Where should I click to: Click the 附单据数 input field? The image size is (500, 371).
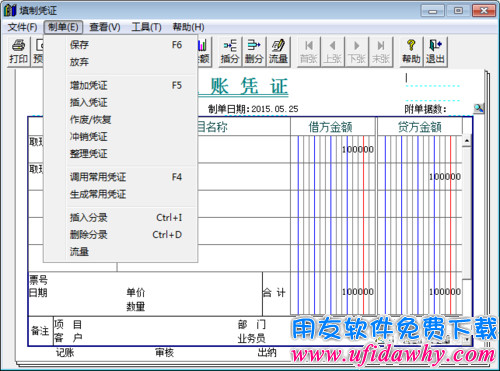(x=460, y=109)
